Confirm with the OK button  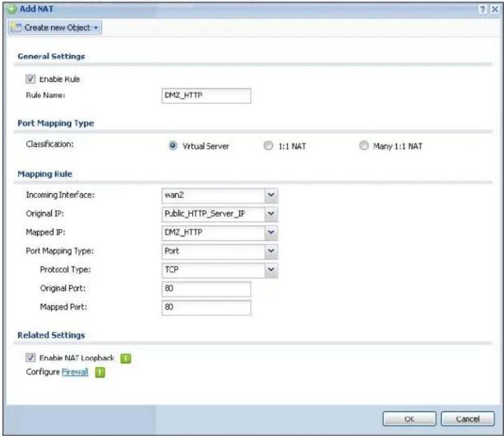tap(409, 419)
